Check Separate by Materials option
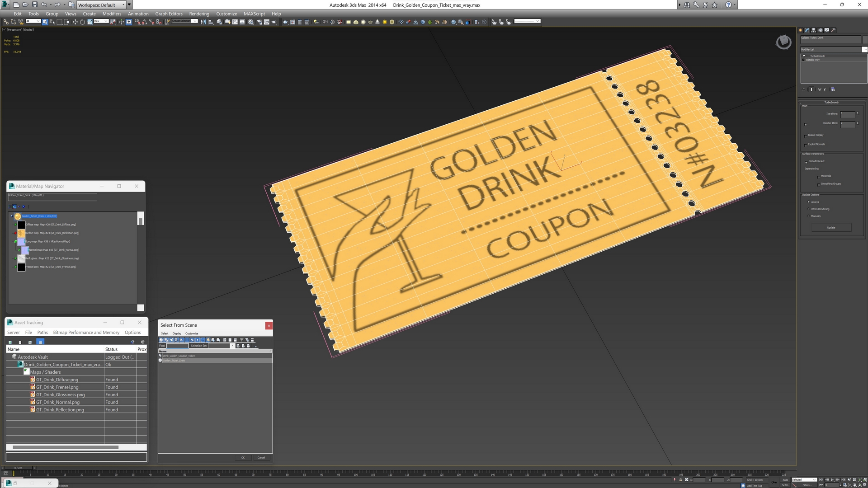 click(x=819, y=177)
